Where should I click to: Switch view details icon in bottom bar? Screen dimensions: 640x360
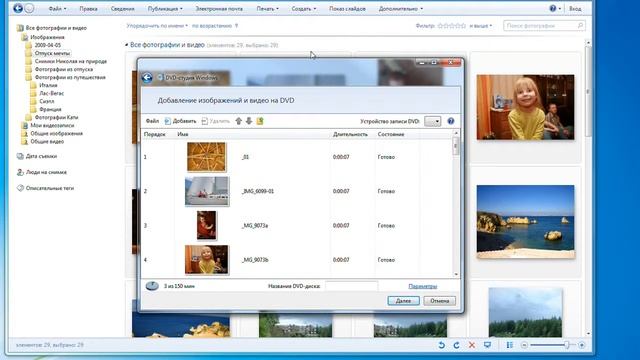tap(510, 345)
